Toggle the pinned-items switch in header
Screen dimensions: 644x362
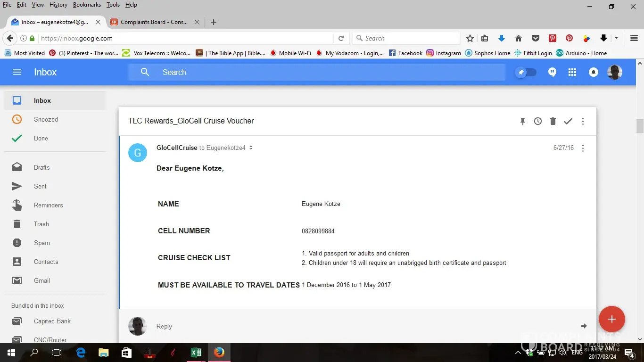[x=526, y=72]
